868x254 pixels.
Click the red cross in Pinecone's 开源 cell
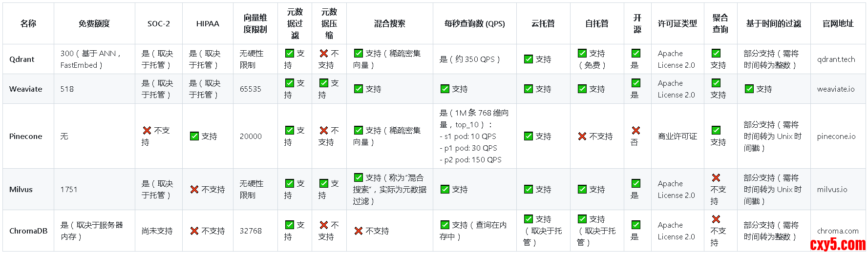coord(636,131)
